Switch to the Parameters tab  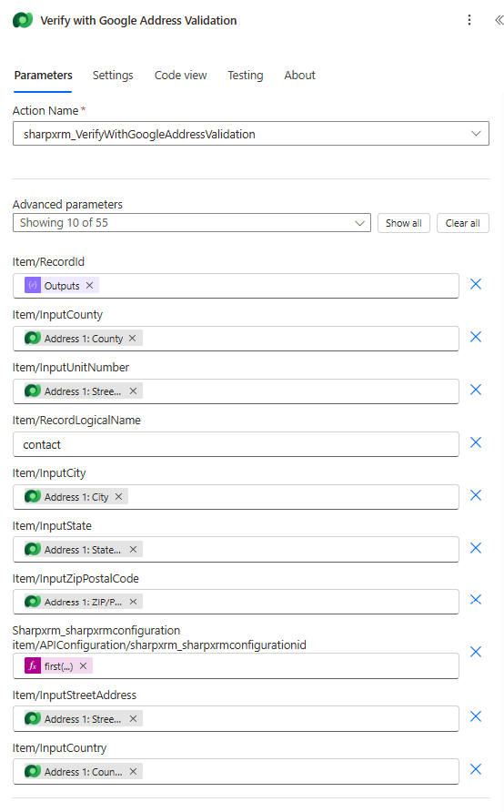pyautogui.click(x=43, y=76)
